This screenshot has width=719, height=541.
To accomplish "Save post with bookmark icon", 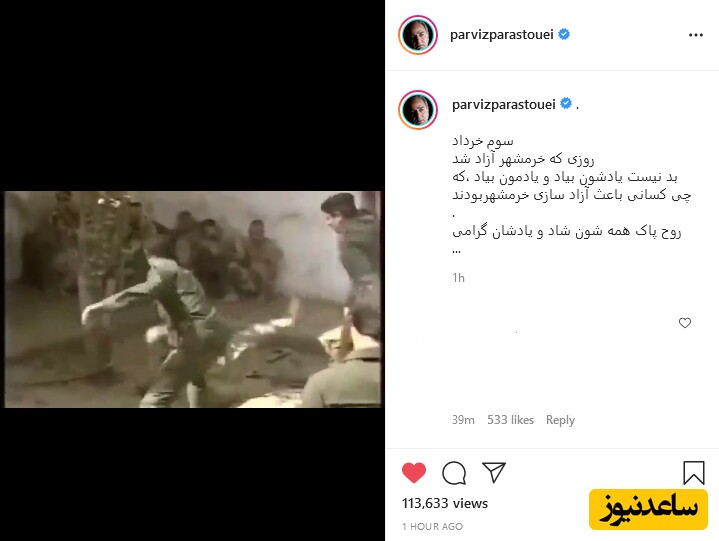I will coord(694,473).
